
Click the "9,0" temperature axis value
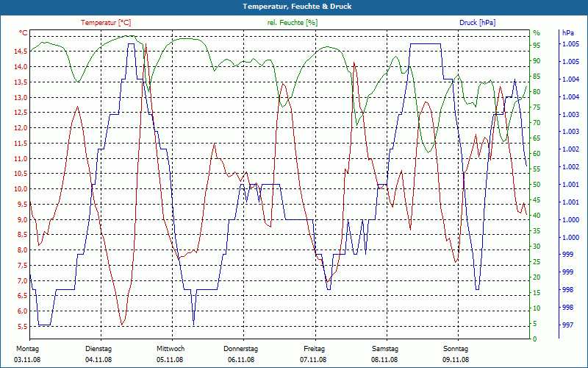tap(22, 219)
